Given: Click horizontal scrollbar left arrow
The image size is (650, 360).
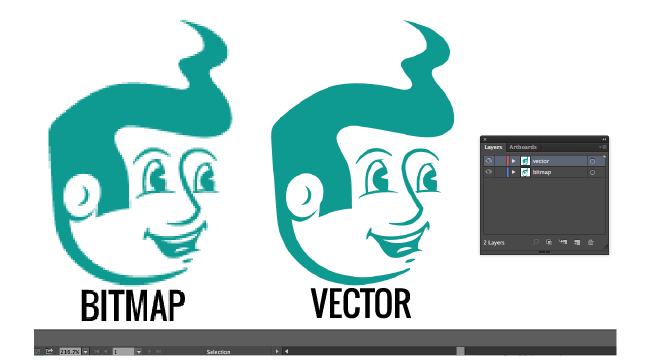Looking at the screenshot, I should pyautogui.click(x=286, y=352).
